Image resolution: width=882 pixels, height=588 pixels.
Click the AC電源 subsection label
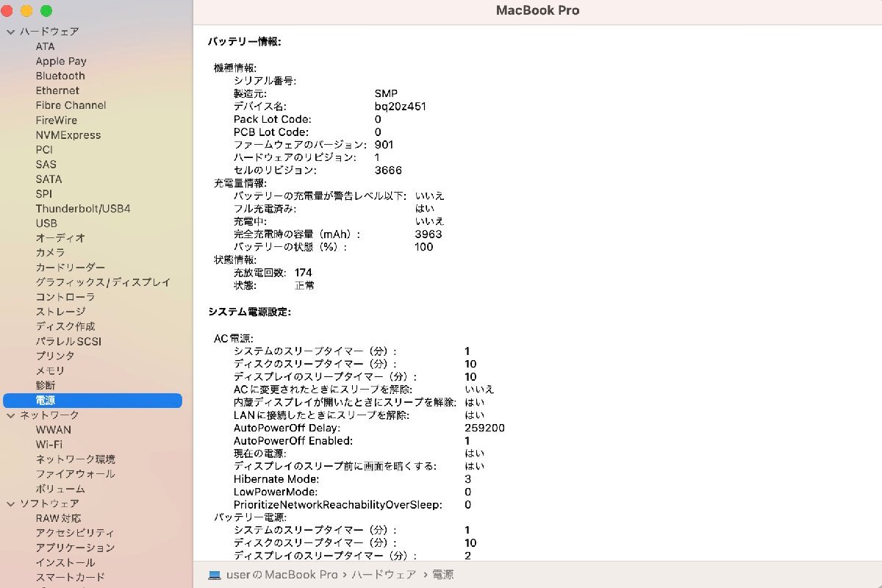[x=233, y=339]
